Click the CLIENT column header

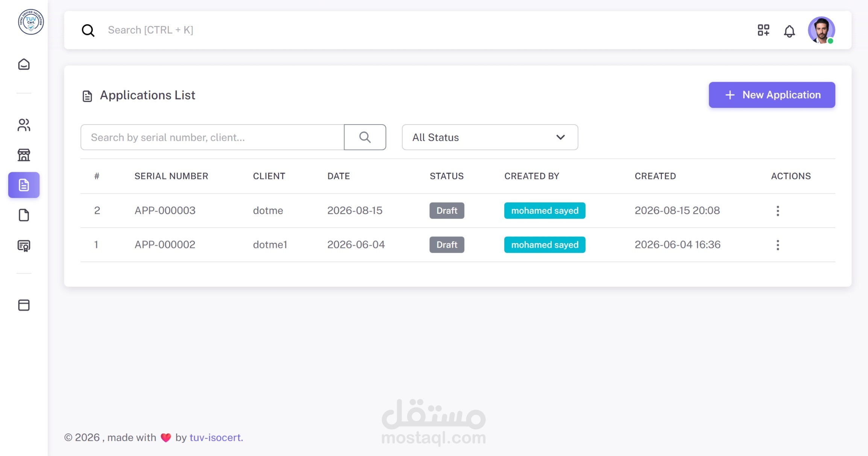(x=269, y=176)
